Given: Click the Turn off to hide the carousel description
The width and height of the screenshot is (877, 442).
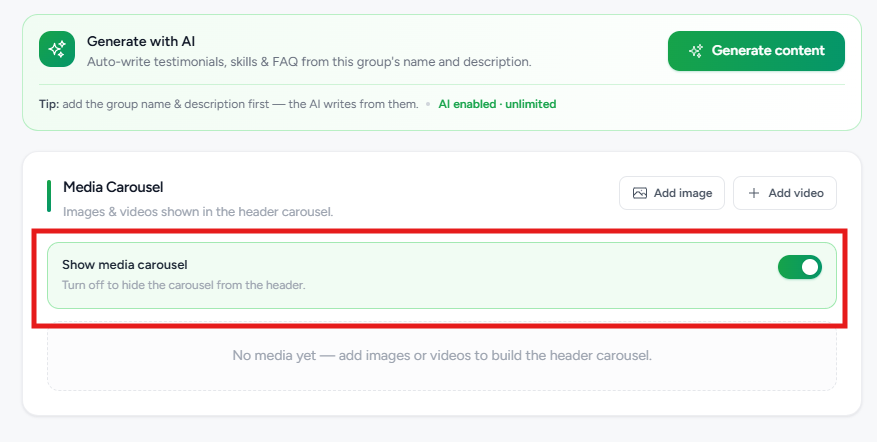Looking at the screenshot, I should pyautogui.click(x=183, y=285).
